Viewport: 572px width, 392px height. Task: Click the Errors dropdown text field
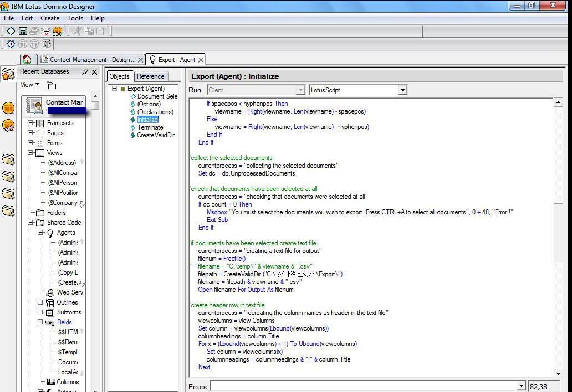[364, 386]
